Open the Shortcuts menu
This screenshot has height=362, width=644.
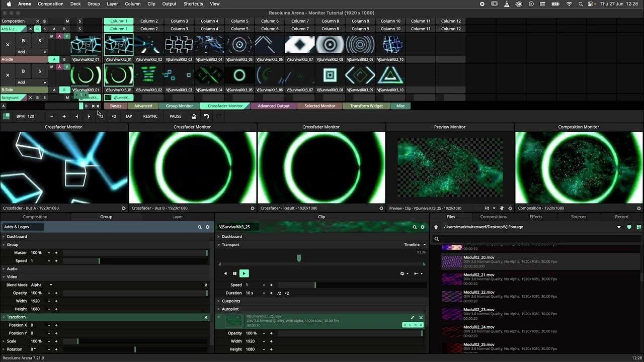coord(193,4)
